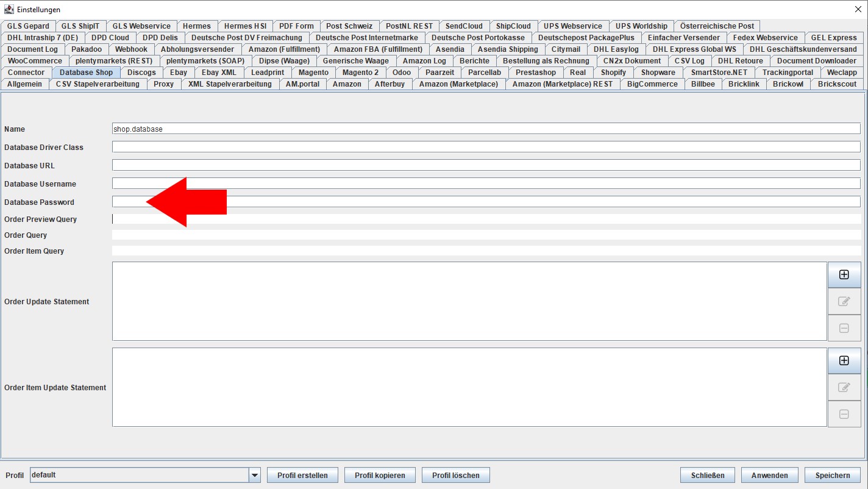Image resolution: width=868 pixels, height=489 pixels.
Task: Open the Profil dropdown arrow
Action: point(255,475)
